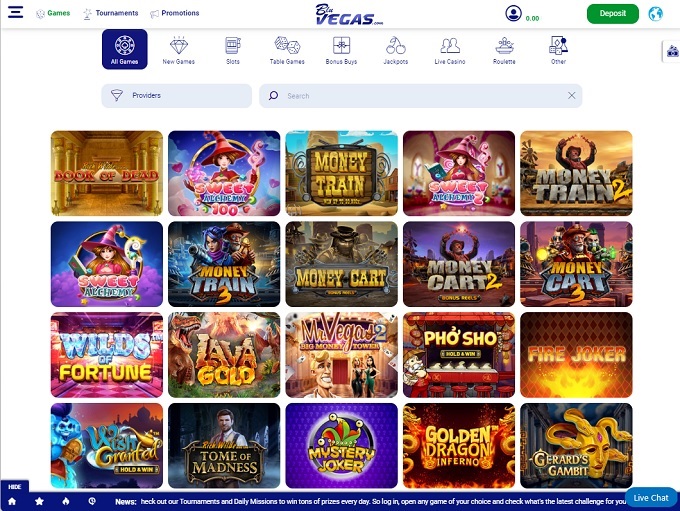Toggle the HIDE bottom bar button
Image resolution: width=680 pixels, height=511 pixels.
[x=14, y=487]
